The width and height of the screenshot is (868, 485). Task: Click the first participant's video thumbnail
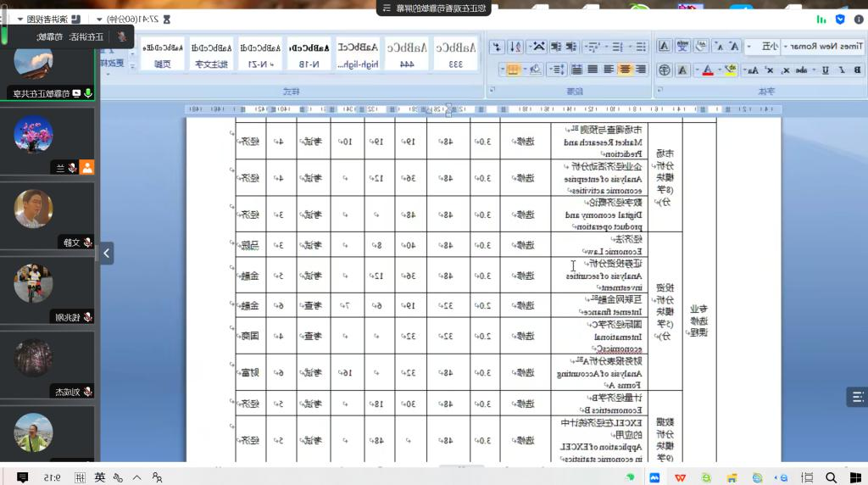[x=33, y=62]
